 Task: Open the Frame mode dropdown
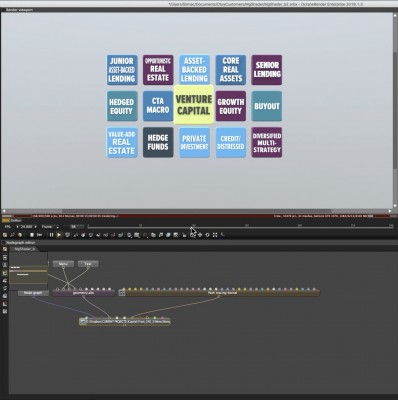click(50, 227)
